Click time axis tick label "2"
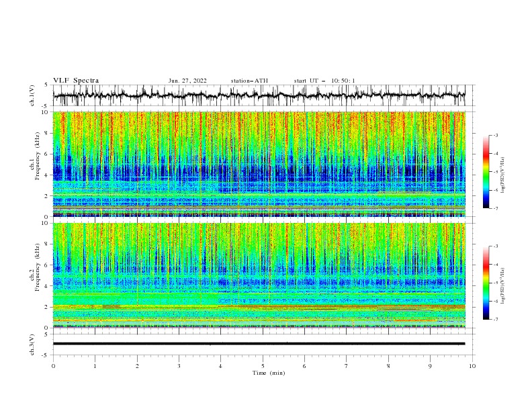This screenshot has height=411, width=532. [x=137, y=366]
